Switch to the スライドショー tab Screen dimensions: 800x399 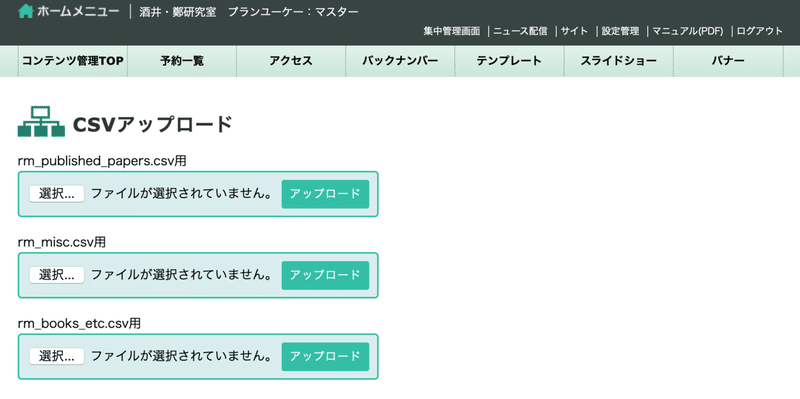618,61
